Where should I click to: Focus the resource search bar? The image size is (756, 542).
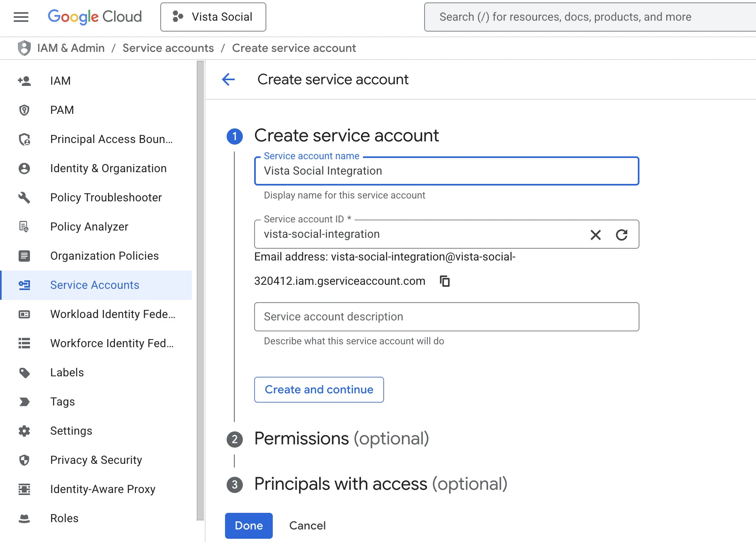590,17
